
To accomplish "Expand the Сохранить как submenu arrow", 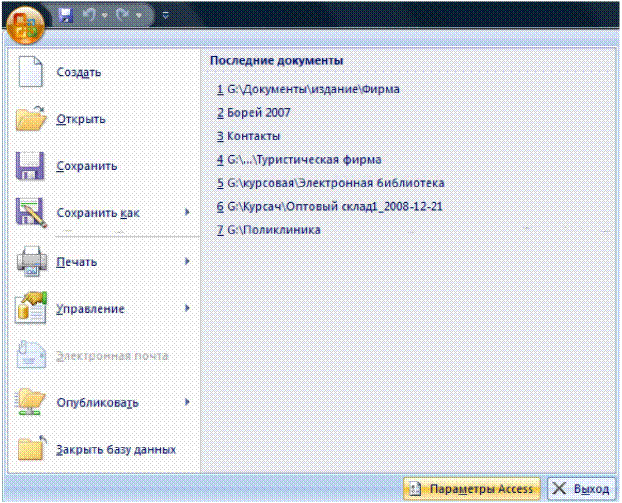I will (x=187, y=212).
